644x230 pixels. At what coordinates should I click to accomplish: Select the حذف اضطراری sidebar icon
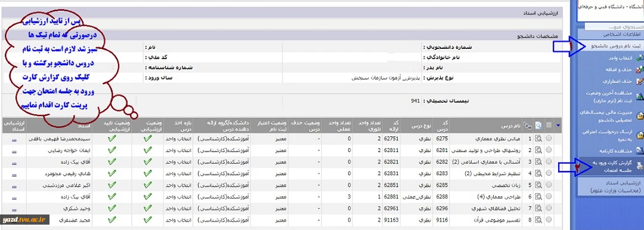point(639,82)
